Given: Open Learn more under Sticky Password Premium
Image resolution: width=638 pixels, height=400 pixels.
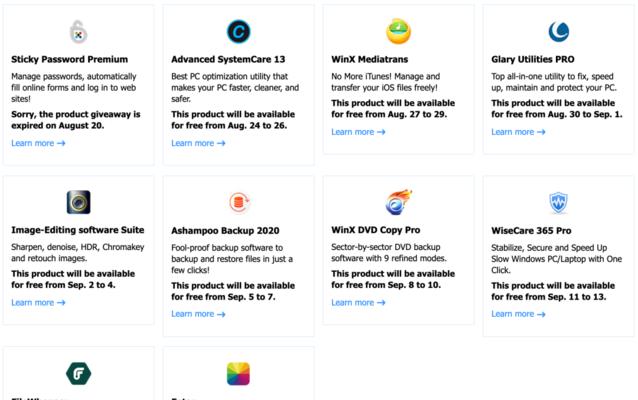Looking at the screenshot, I should [x=38, y=143].
